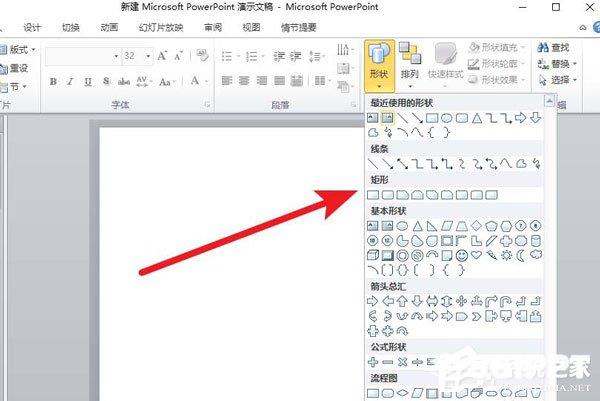The width and height of the screenshot is (600, 401).
Task: Choose the no-symbol prohibited shape
Action: 417,256
